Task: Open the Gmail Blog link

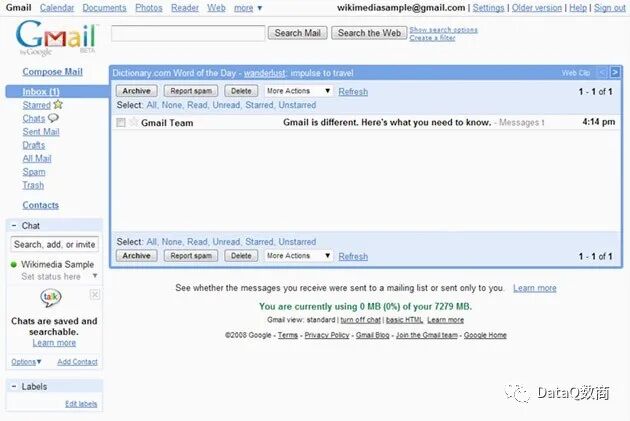Action: pos(372,335)
